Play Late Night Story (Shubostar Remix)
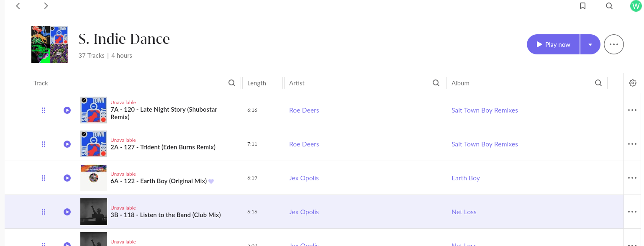 (x=67, y=110)
